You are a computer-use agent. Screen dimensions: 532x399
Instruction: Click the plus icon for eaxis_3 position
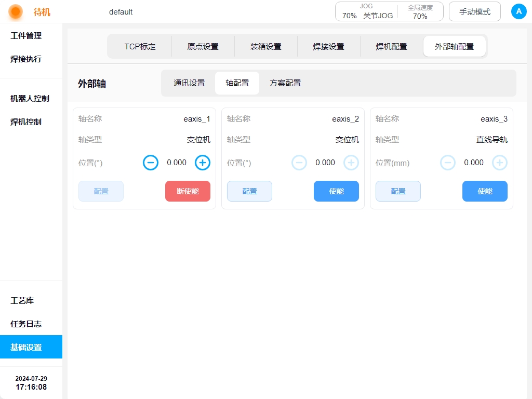[500, 163]
